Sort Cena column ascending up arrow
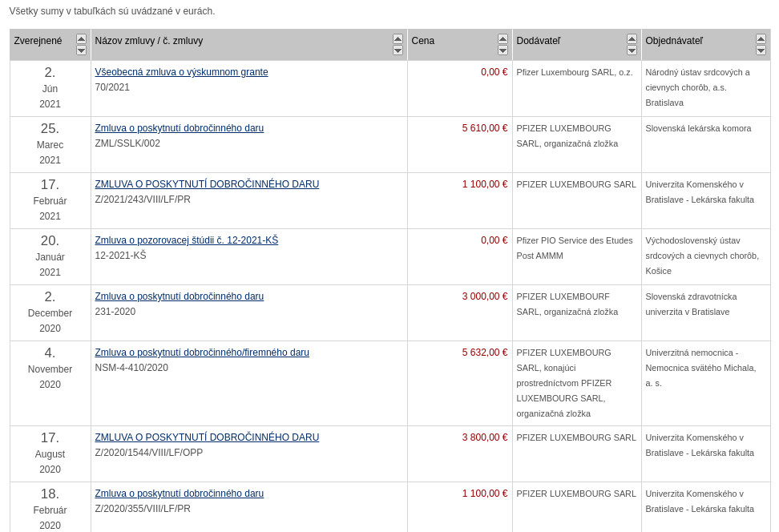This screenshot has width=779, height=532. tap(503, 39)
